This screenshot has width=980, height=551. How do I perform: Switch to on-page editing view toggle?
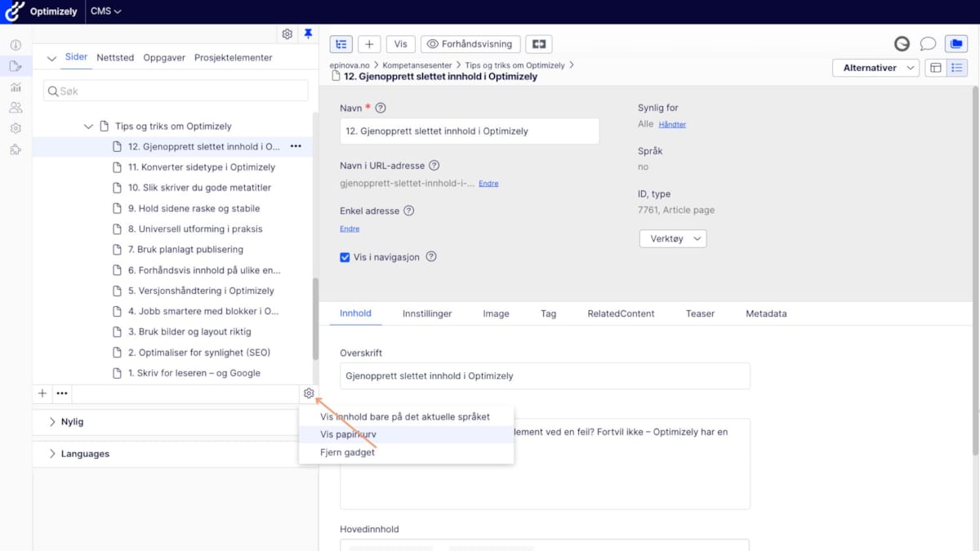pos(936,68)
